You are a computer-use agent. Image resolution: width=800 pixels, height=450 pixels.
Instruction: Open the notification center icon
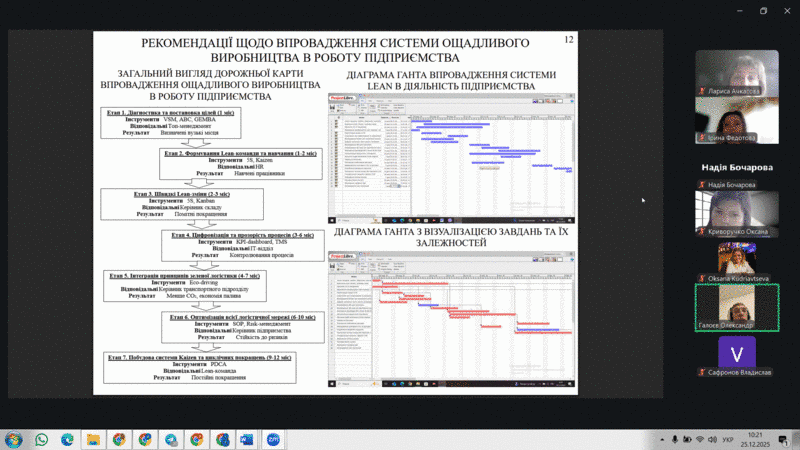click(782, 439)
